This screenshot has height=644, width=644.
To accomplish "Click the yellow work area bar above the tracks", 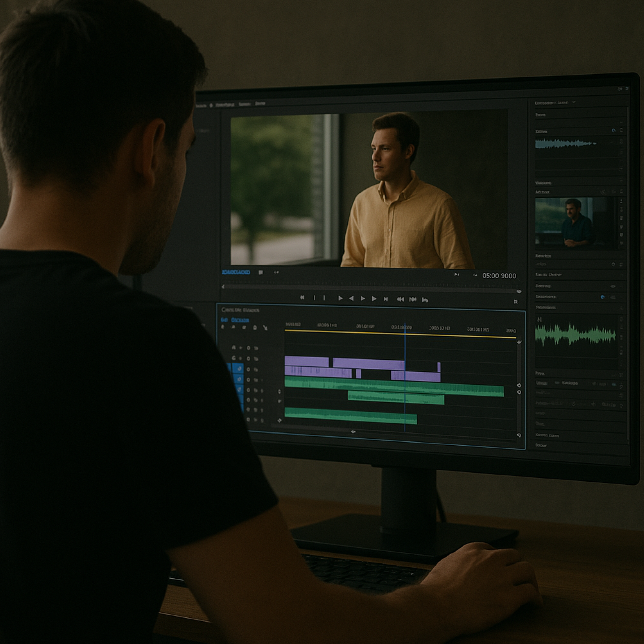I will [400, 334].
